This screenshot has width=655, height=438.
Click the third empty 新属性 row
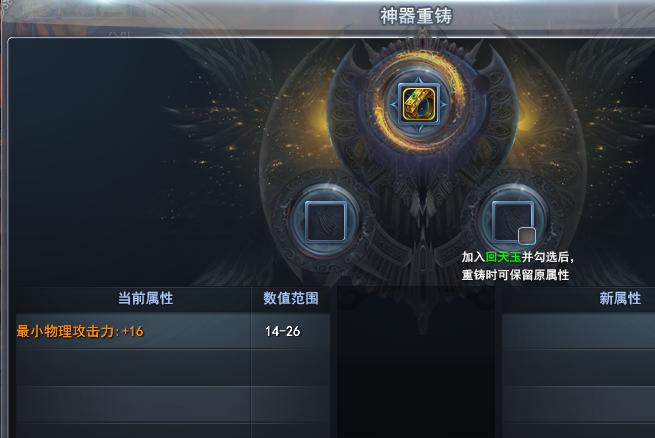579,405
